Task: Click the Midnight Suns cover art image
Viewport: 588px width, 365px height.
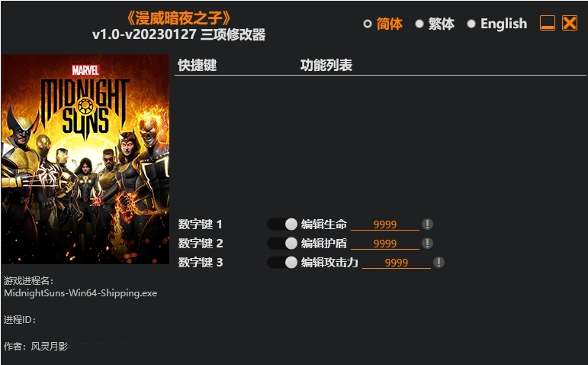Action: (85, 159)
